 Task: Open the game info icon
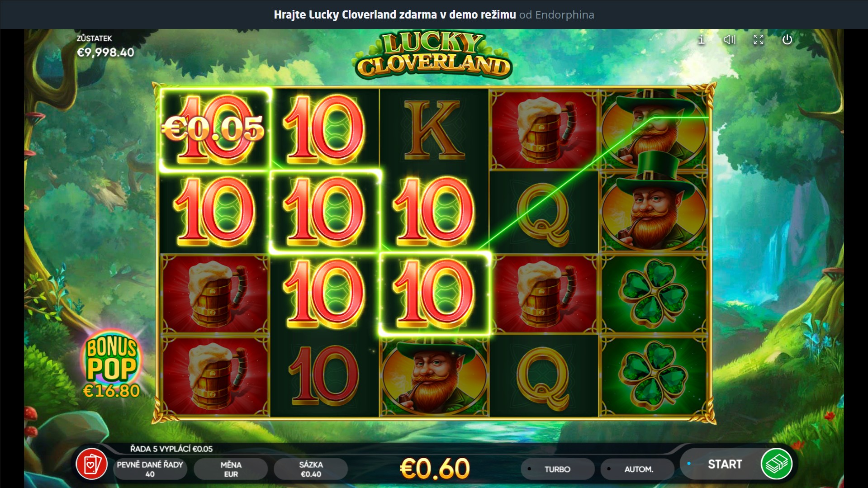coord(701,40)
